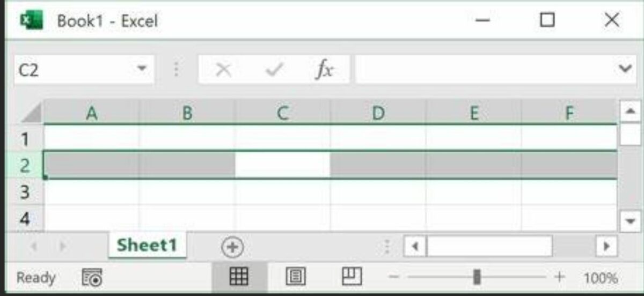Open the Sheet1 tab
The height and width of the screenshot is (296, 644).
click(147, 246)
